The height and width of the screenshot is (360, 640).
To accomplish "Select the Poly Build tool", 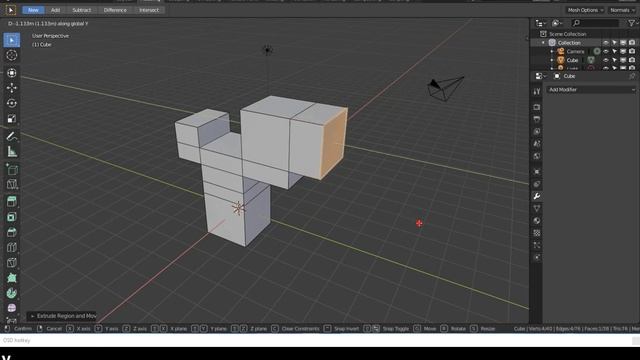I will coord(11,278).
